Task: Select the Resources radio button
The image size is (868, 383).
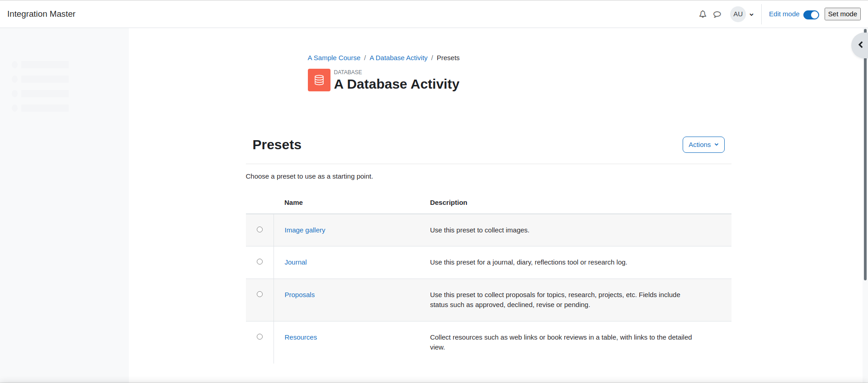Action: 259,337
